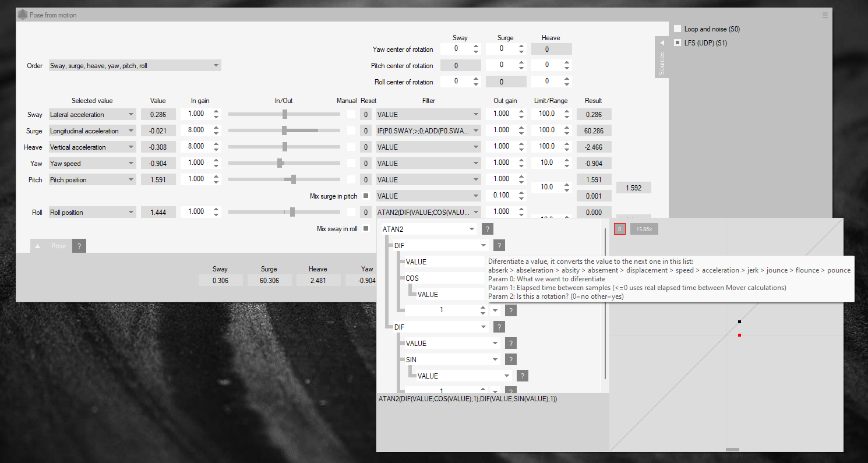Screen dimensions: 868x463
Task: Click the Reset 0 button for Yaw
Action: (x=366, y=164)
